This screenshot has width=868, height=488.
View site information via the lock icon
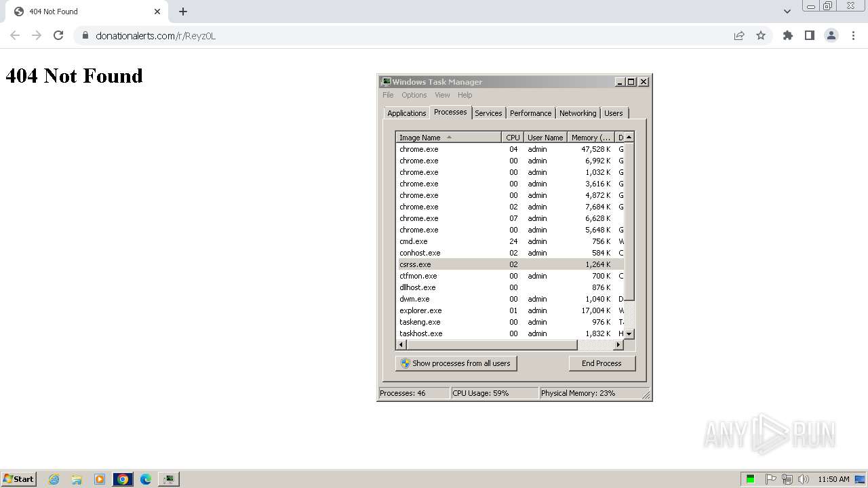point(85,36)
